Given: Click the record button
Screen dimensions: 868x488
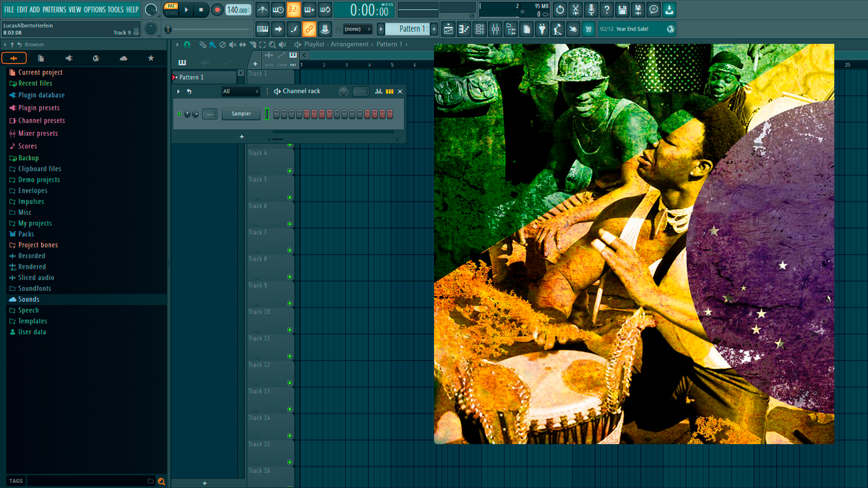Looking at the screenshot, I should tap(217, 10).
